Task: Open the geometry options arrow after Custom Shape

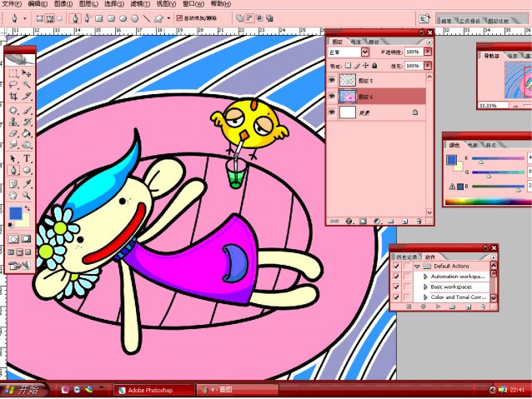Action: [168, 18]
